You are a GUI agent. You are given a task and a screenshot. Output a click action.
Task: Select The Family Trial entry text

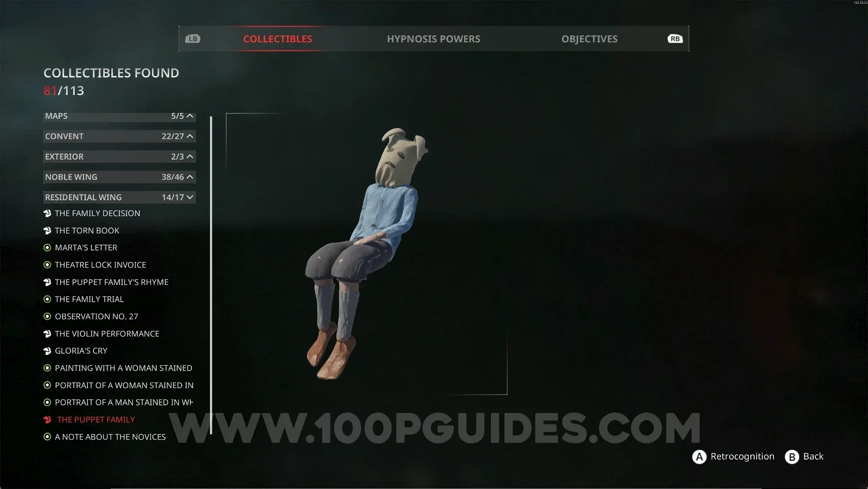89,299
